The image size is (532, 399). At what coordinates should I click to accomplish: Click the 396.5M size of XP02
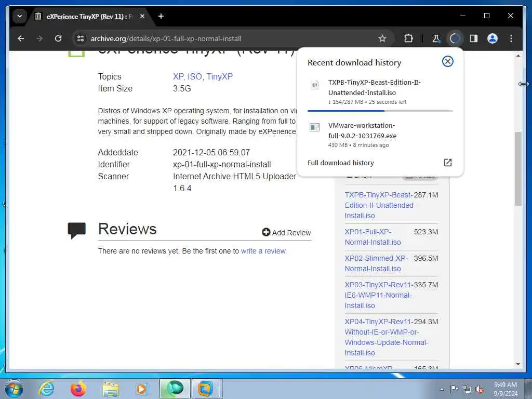(426, 258)
